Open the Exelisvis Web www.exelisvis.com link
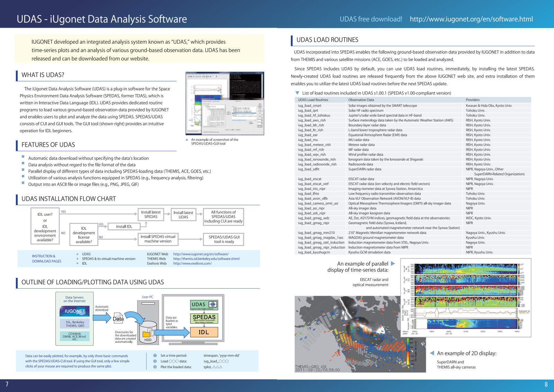Image resolution: width=554 pixels, height=392 pixels. (x=192, y=263)
